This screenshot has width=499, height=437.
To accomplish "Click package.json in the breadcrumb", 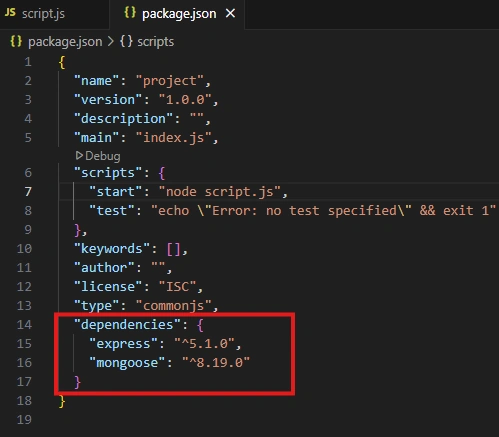I will tap(65, 42).
